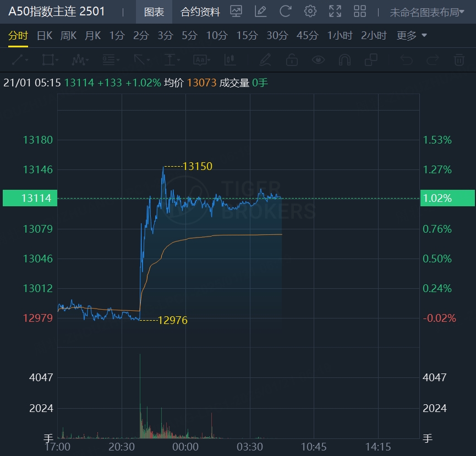Toggle the magnet snap mode icon
The image size is (476, 456).
344,60
